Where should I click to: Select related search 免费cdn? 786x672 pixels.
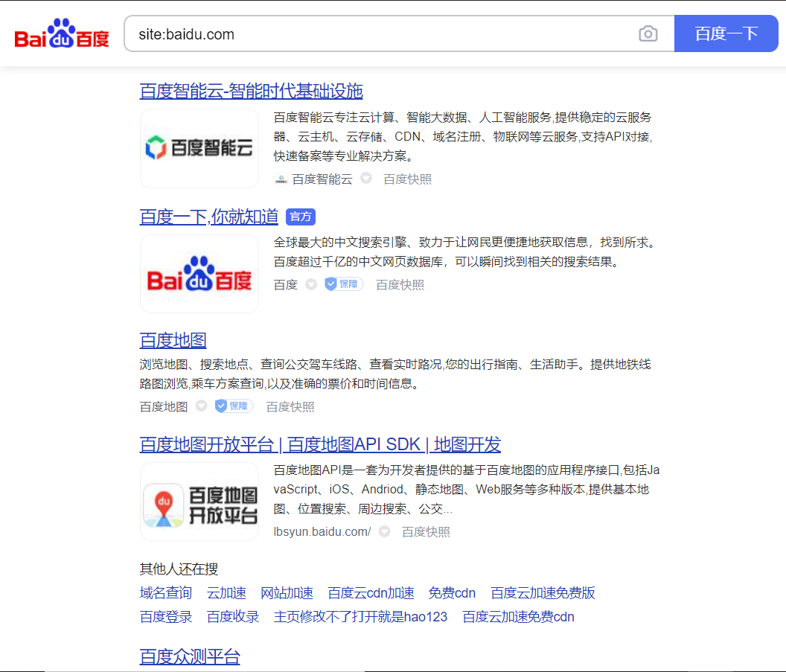click(452, 593)
